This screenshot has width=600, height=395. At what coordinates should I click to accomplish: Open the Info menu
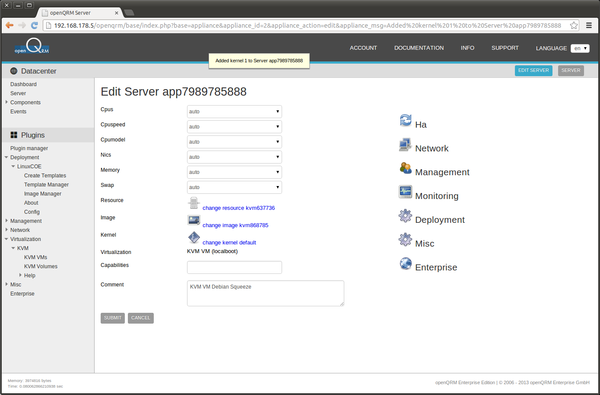(467, 48)
